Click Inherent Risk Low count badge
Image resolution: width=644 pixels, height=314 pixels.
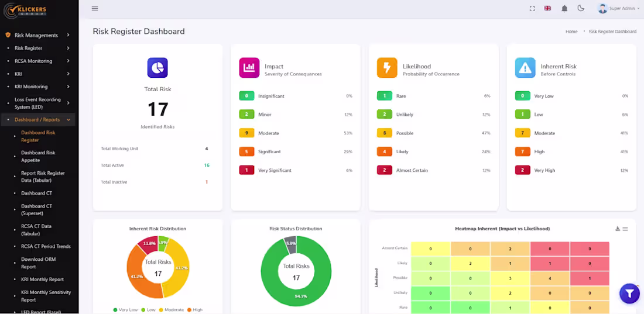click(522, 115)
